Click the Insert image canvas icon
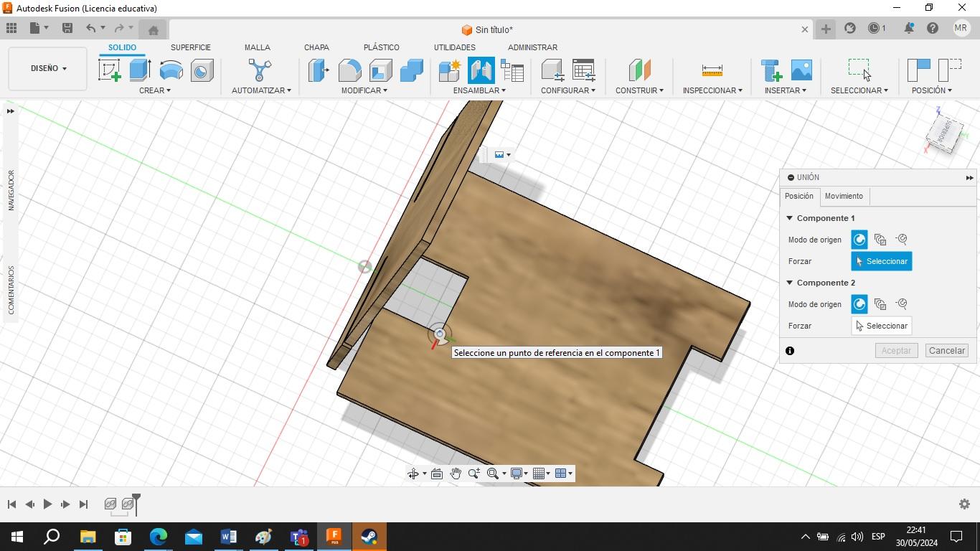The image size is (980, 551). coord(801,70)
